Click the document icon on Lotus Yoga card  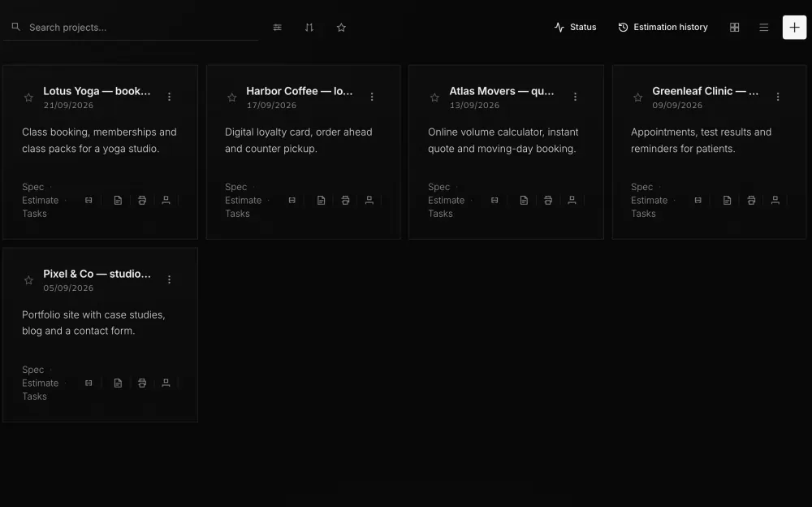pyautogui.click(x=118, y=200)
